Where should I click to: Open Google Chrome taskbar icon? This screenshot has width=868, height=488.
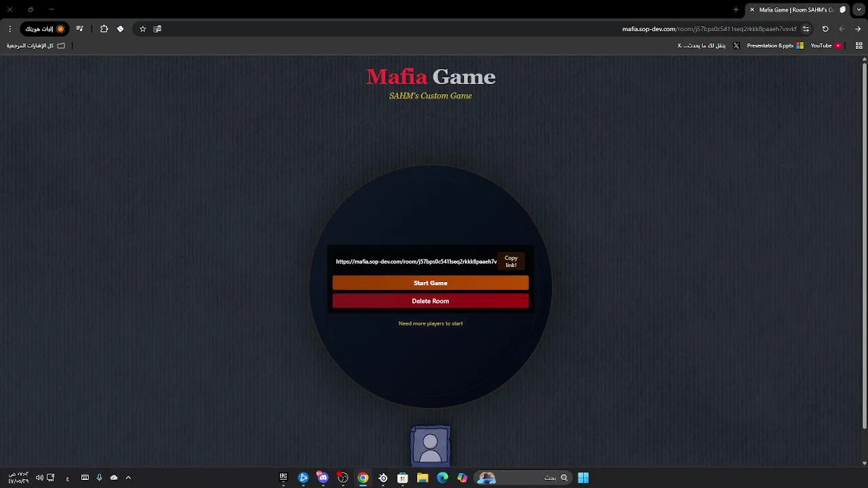[363, 478]
